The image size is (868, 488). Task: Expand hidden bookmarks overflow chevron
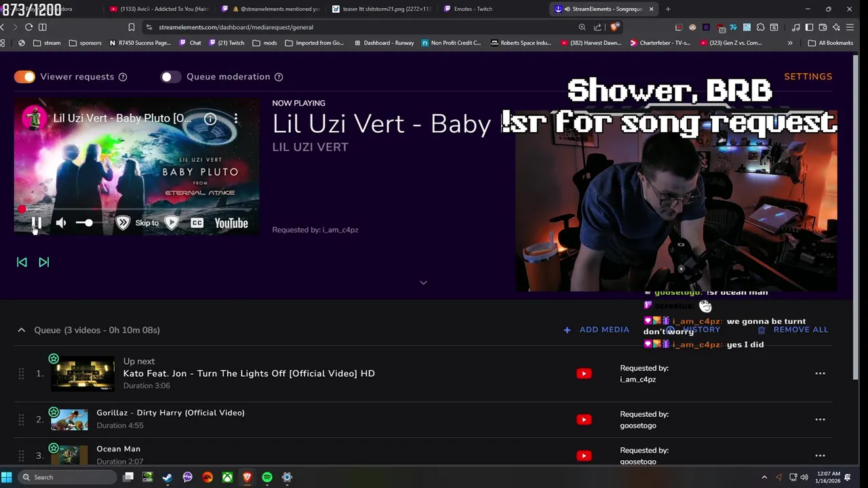pyautogui.click(x=789, y=43)
